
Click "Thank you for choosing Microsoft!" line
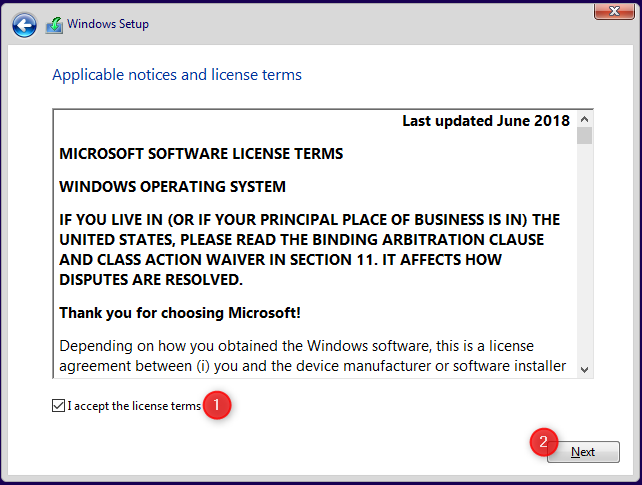[x=180, y=313]
